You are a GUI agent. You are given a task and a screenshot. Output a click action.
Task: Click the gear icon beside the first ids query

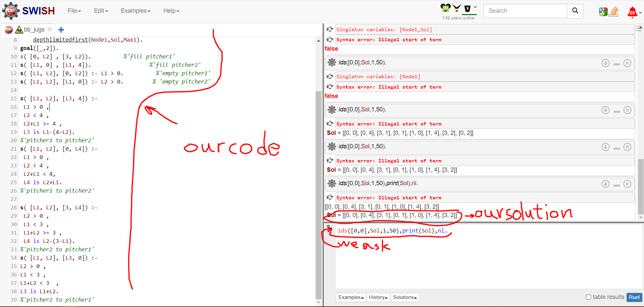point(332,62)
